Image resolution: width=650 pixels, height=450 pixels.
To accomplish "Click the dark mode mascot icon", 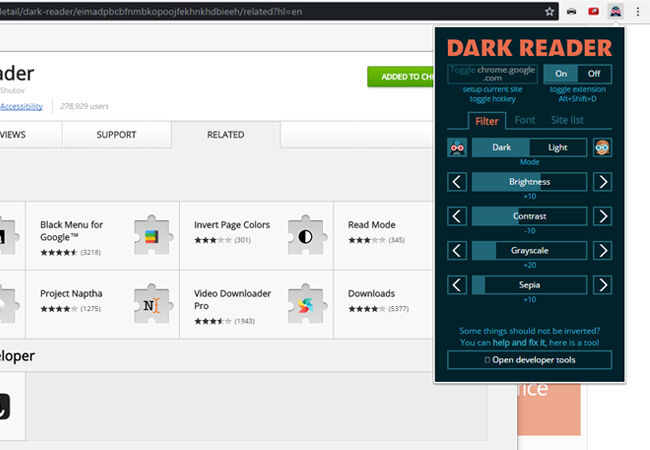I will pyautogui.click(x=457, y=148).
